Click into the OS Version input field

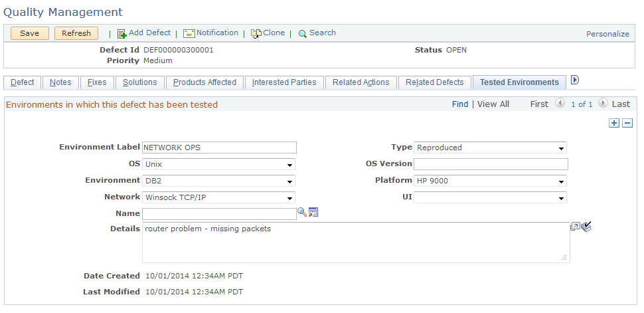click(x=491, y=164)
